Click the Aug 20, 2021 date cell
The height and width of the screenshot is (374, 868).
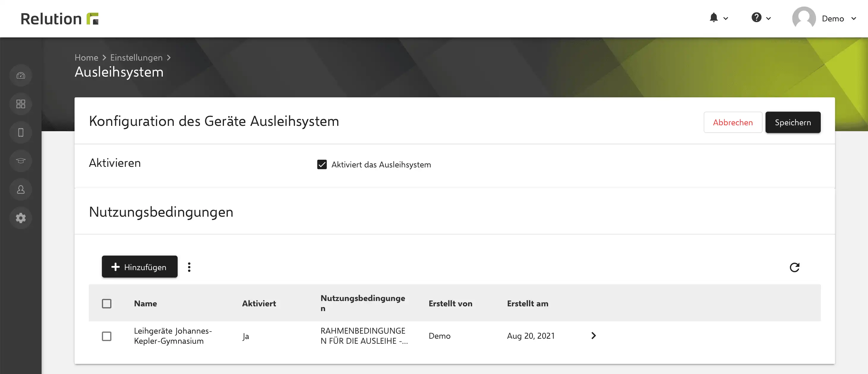pyautogui.click(x=531, y=336)
